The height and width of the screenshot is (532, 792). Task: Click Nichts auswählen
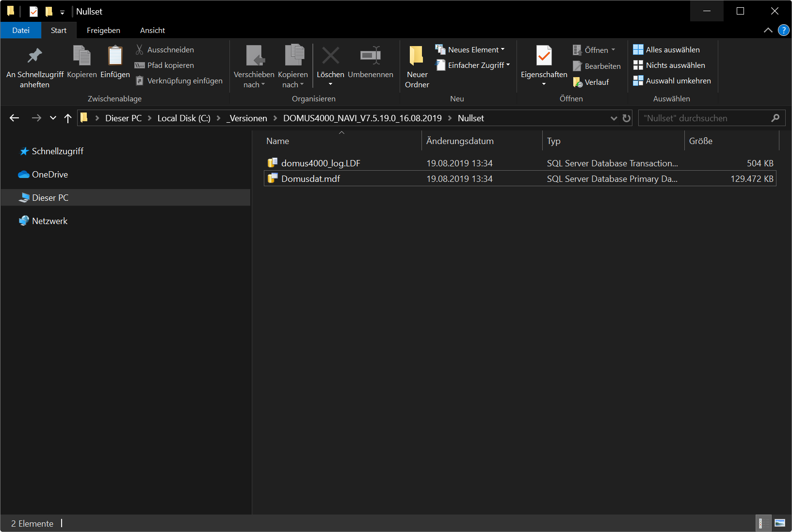(x=669, y=65)
